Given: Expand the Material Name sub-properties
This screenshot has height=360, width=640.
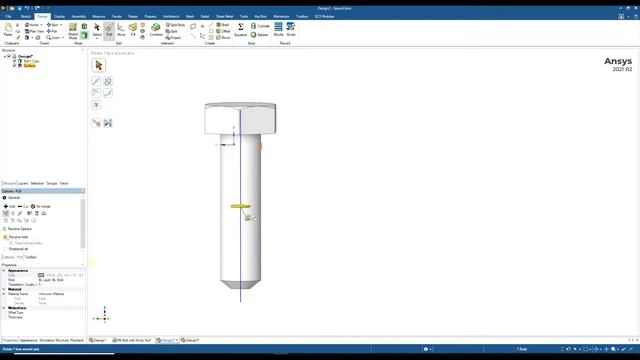Looking at the screenshot, I should tap(4, 294).
